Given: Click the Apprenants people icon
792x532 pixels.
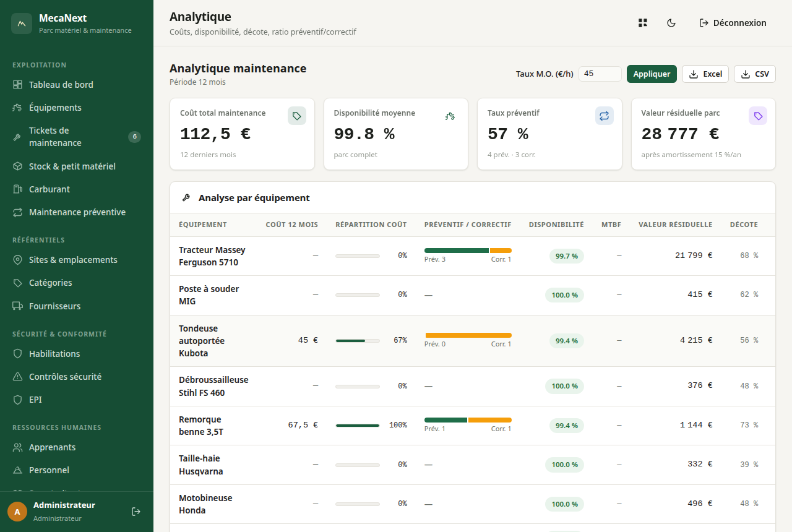Looking at the screenshot, I should [17, 447].
